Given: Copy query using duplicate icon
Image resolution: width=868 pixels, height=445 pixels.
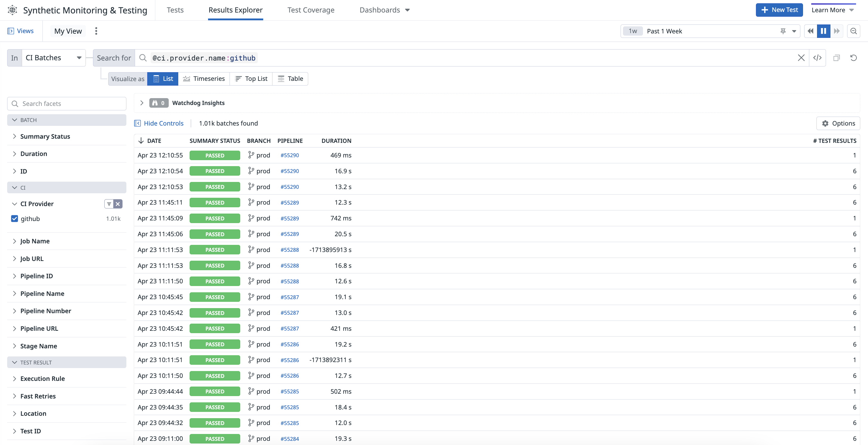Looking at the screenshot, I should click(836, 58).
